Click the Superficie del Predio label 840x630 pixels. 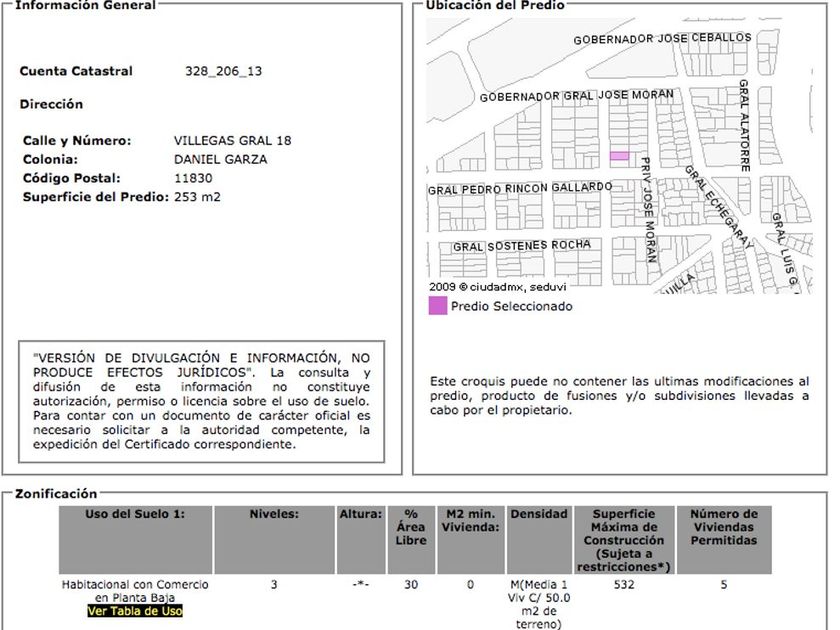(95, 197)
